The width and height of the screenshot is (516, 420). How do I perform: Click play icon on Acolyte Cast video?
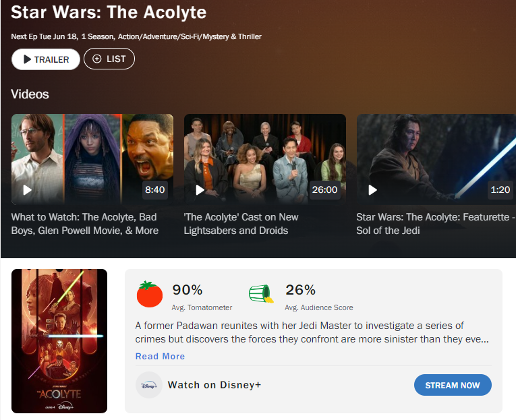pyautogui.click(x=200, y=189)
